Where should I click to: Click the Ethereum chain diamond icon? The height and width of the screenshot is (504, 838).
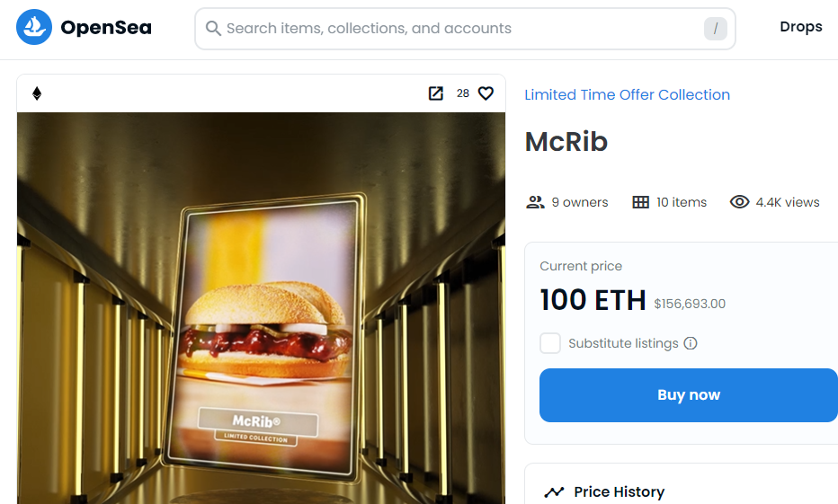point(37,93)
